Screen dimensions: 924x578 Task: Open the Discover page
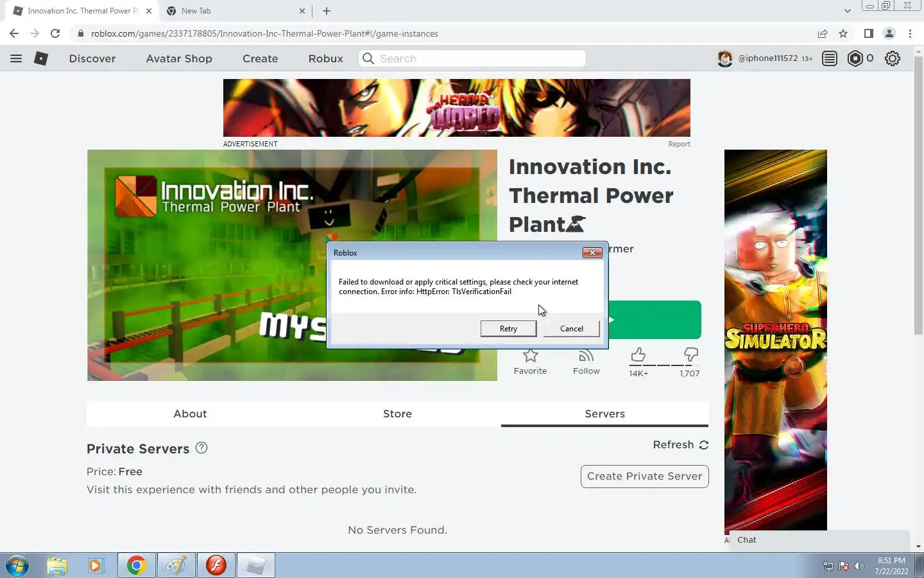click(92, 58)
